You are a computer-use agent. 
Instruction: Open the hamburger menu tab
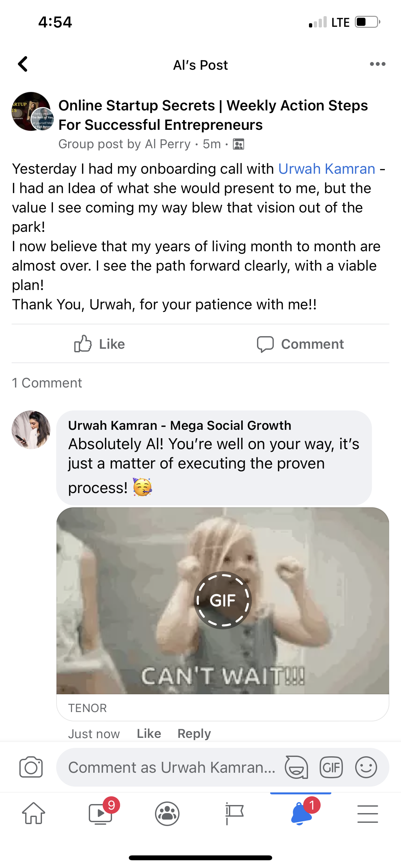(x=368, y=813)
